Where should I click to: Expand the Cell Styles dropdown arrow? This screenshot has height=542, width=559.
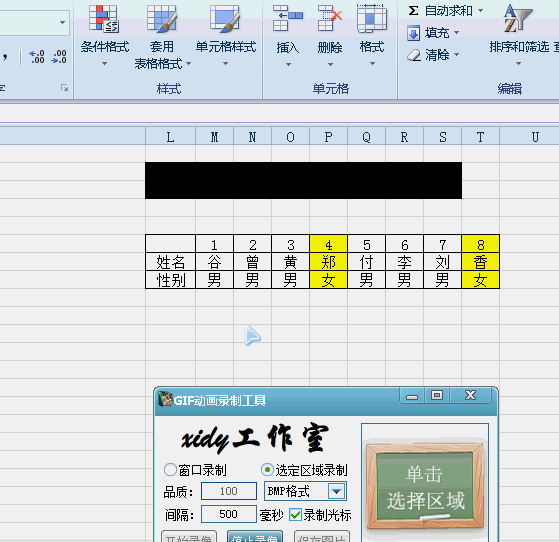225,64
